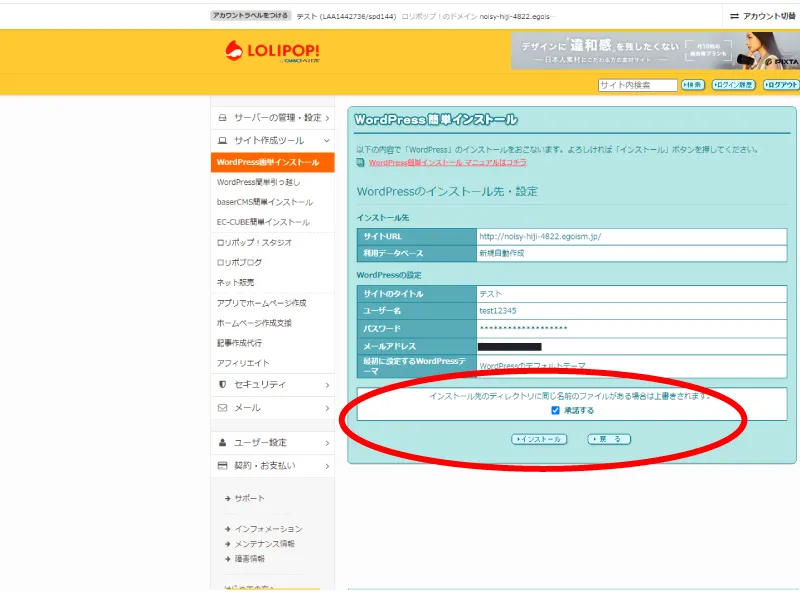Open the インフォメーション link
The height and width of the screenshot is (600, 800).
click(268, 529)
